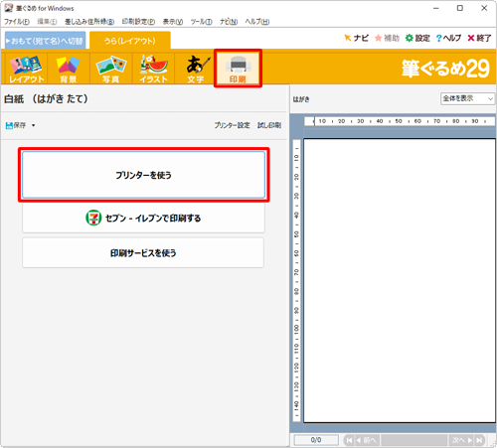Expand the 保存 dropdown arrow
The width and height of the screenshot is (497, 448).
tap(33, 125)
